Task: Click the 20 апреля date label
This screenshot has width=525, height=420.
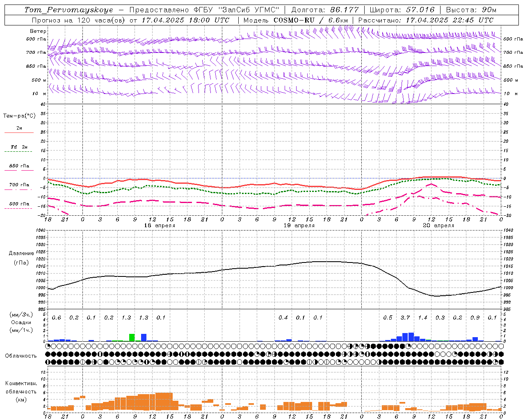Action: click(x=438, y=226)
